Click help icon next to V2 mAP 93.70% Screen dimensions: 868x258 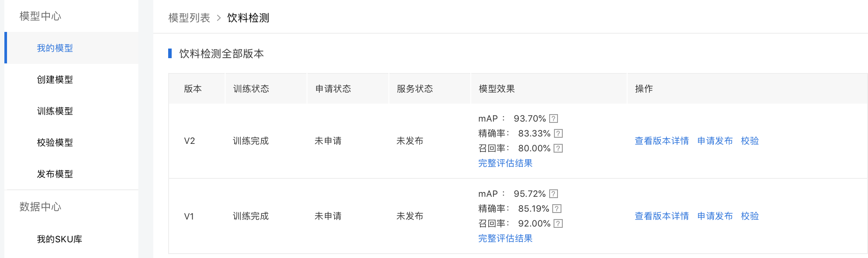pos(554,119)
